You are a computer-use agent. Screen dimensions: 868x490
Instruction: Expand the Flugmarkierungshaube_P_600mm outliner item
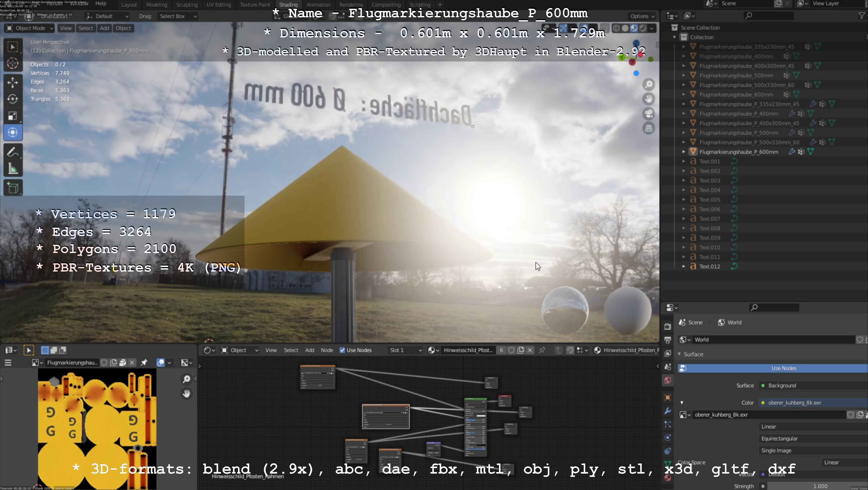point(684,152)
